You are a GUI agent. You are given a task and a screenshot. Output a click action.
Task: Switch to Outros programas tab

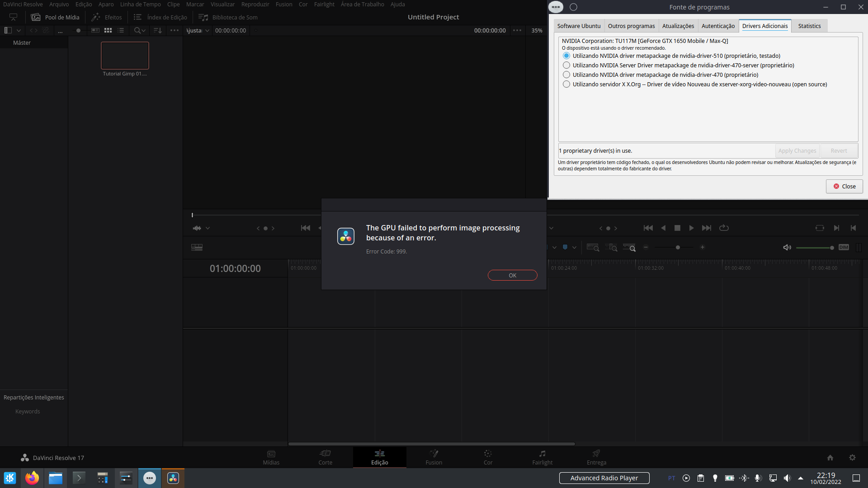631,26
